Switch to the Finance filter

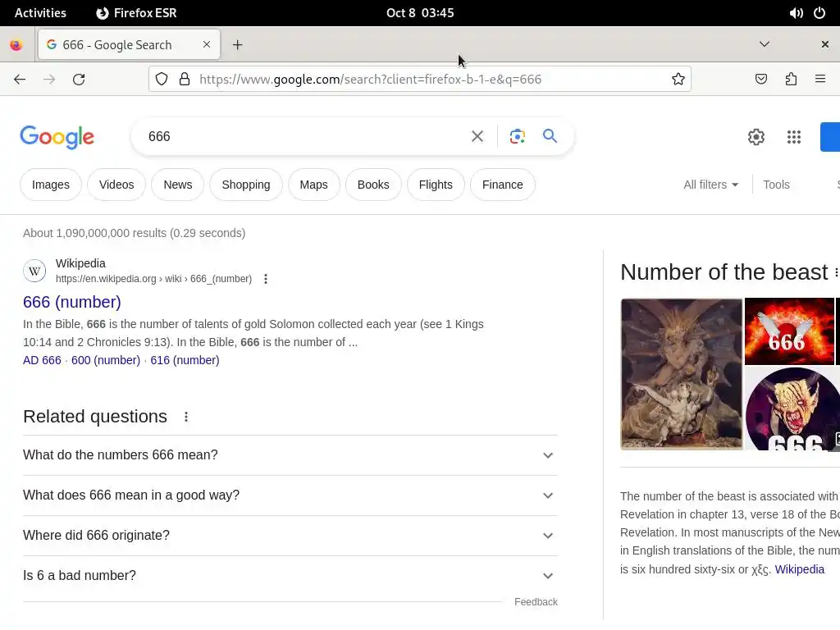(x=503, y=185)
